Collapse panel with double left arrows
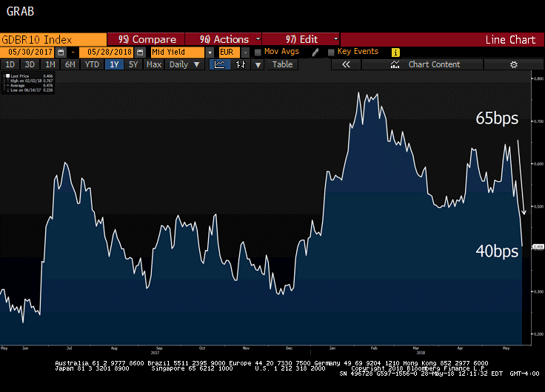The image size is (545, 392). tap(345, 65)
